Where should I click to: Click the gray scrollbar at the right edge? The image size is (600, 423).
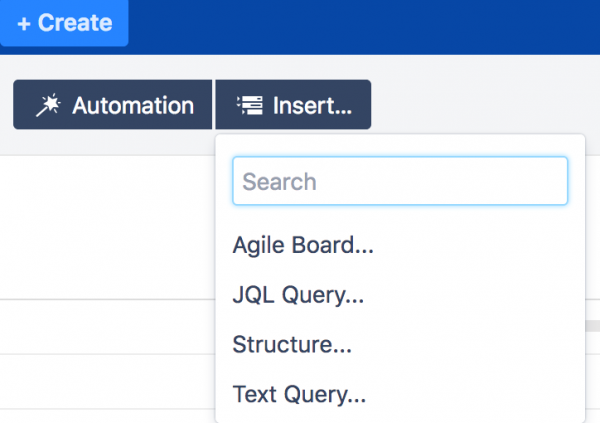pyautogui.click(x=592, y=326)
